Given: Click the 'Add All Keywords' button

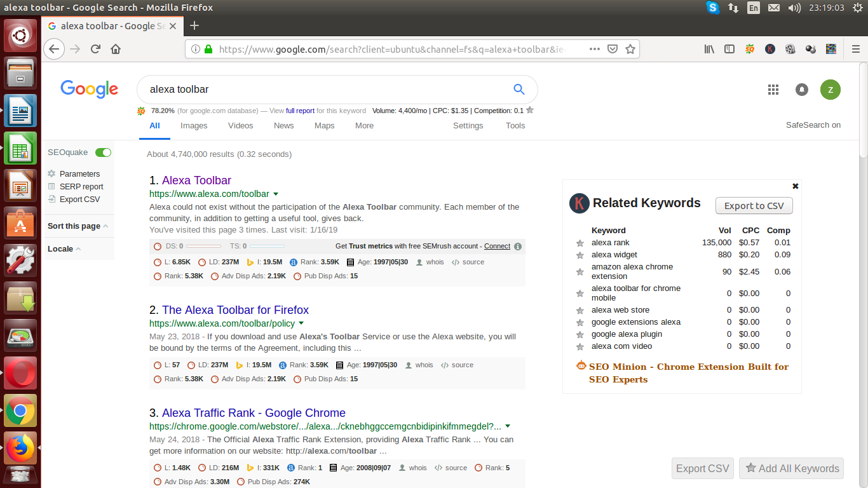Looking at the screenshot, I should coord(792,468).
